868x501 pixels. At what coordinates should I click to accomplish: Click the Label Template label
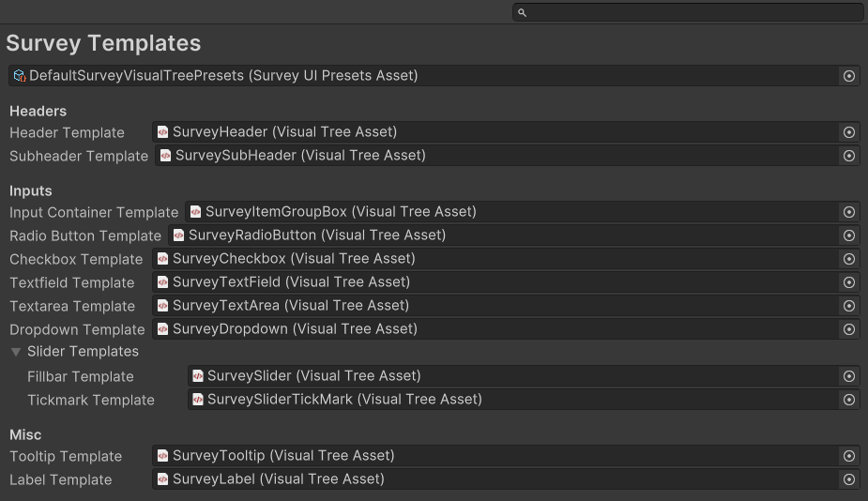[60, 480]
